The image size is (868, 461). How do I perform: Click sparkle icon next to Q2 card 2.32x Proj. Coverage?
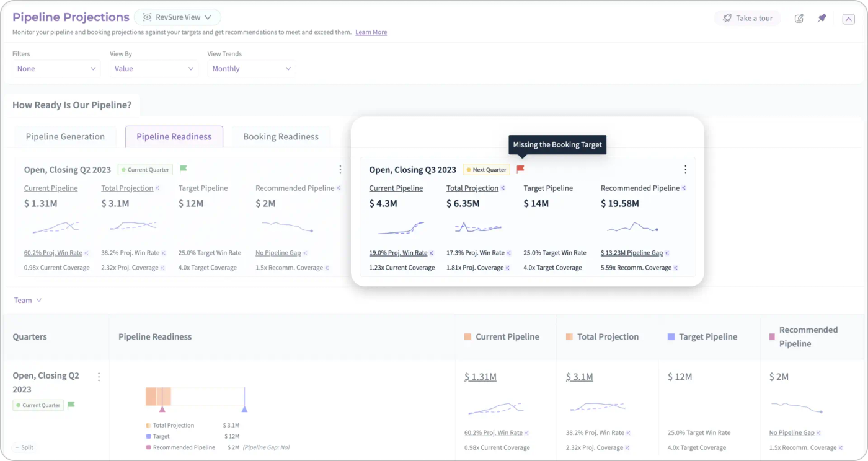[163, 268]
